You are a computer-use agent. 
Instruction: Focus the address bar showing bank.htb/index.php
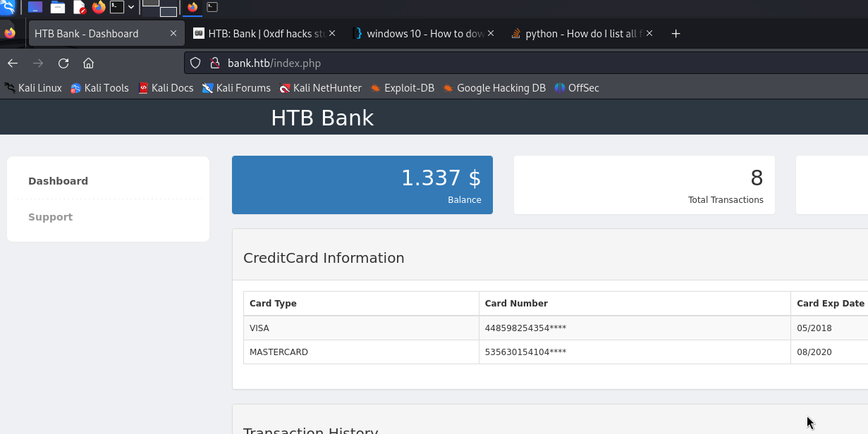pos(494,63)
